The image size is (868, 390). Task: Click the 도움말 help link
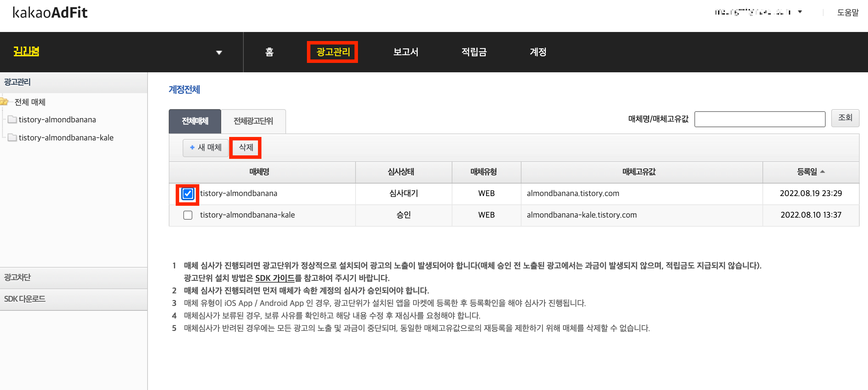[848, 13]
